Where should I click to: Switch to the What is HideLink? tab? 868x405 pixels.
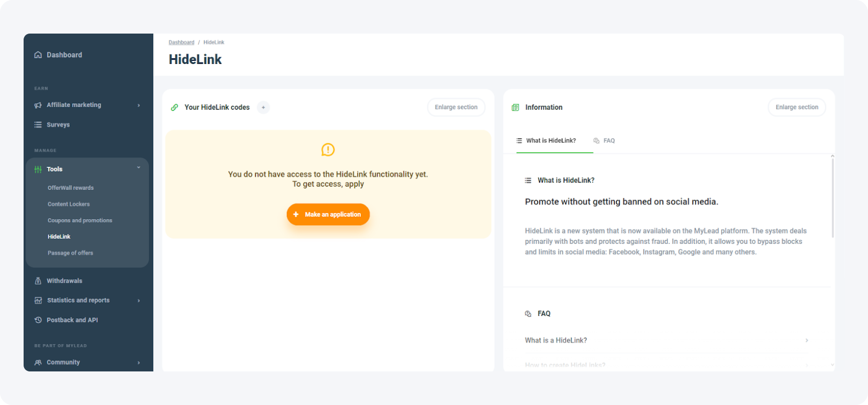(x=551, y=141)
